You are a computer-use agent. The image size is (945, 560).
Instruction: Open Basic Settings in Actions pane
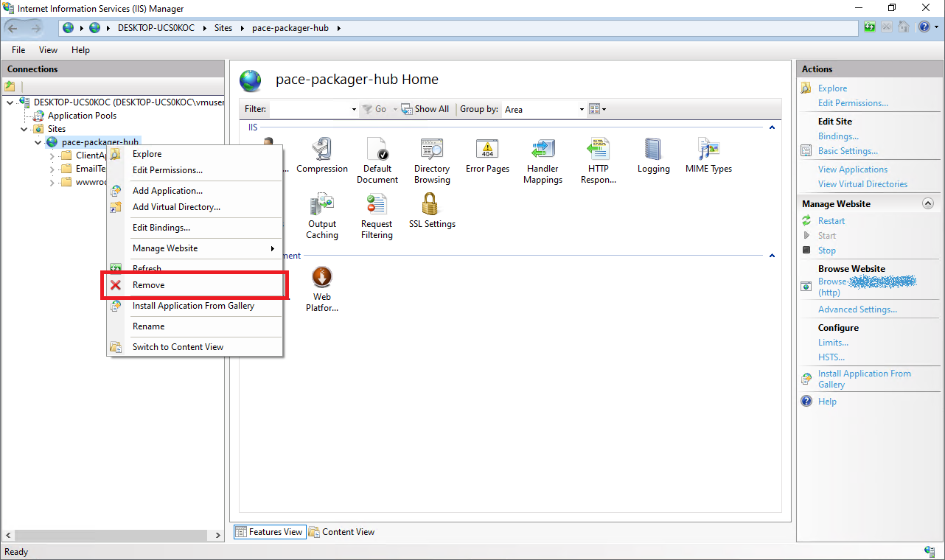[848, 151]
